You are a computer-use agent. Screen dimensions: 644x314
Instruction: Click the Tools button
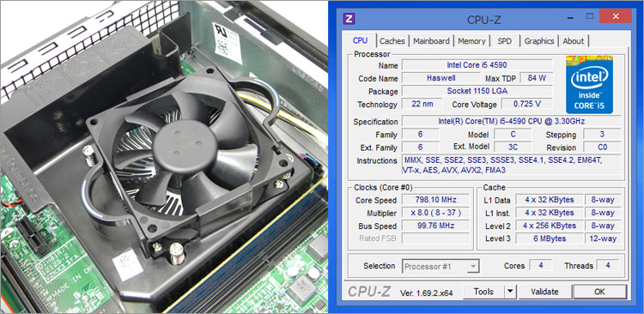(x=483, y=292)
